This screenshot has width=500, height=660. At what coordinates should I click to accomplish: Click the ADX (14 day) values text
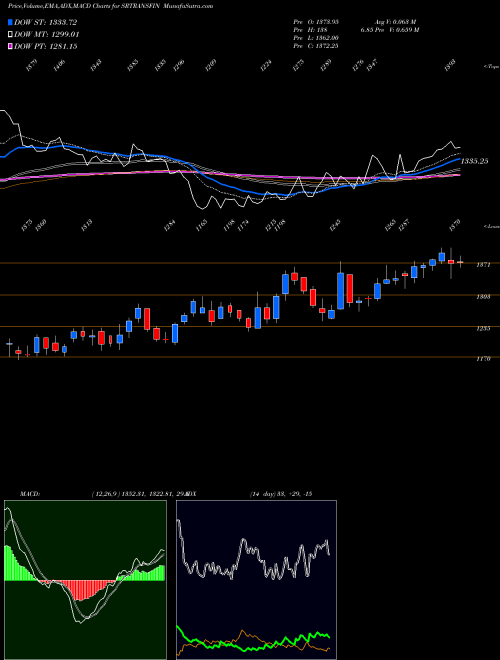281,494
